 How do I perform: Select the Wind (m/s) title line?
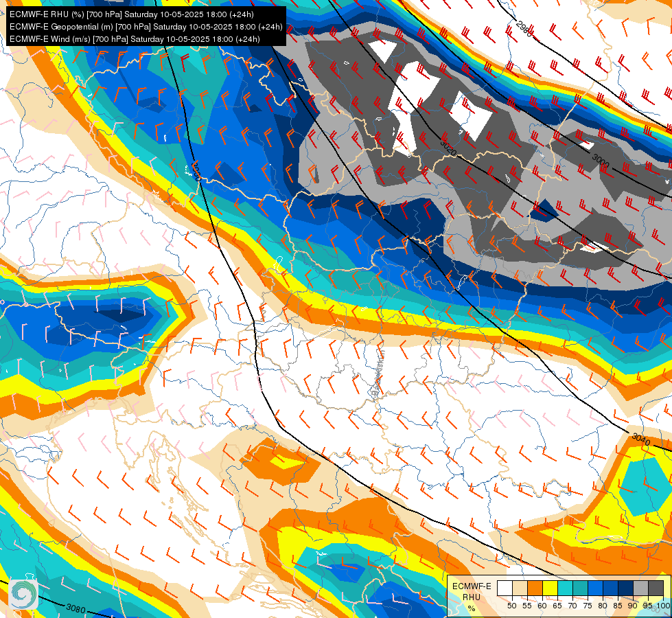pyautogui.click(x=135, y=39)
